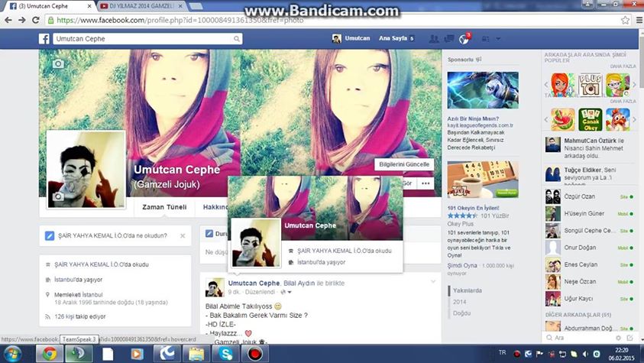Open notifications globe with red badge
The height and width of the screenshot is (363, 644).
pyautogui.click(x=464, y=39)
